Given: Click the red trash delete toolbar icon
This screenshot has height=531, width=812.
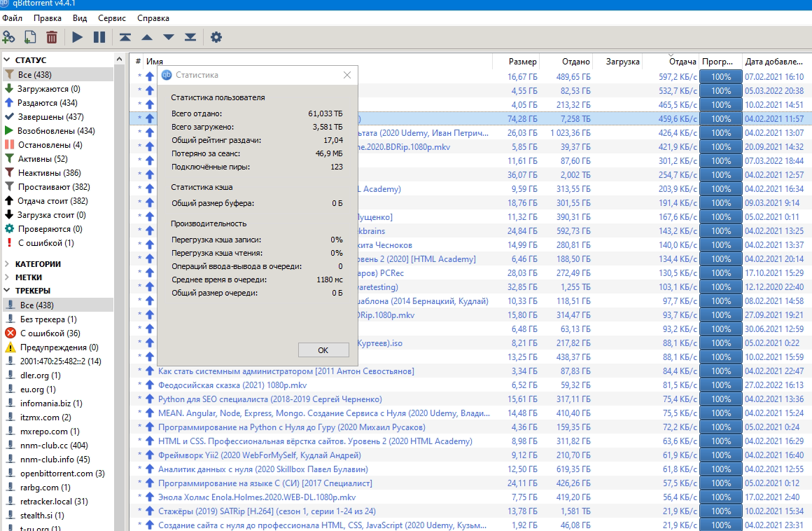Looking at the screenshot, I should [x=52, y=37].
